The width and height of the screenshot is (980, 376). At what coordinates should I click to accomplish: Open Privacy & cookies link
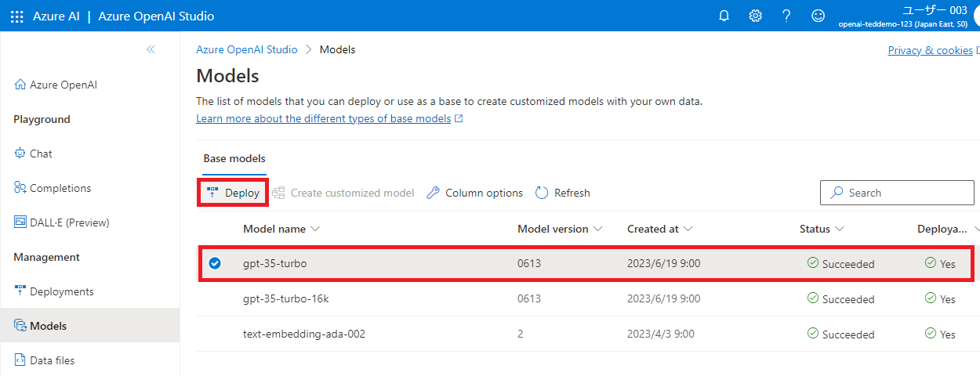pos(931,50)
